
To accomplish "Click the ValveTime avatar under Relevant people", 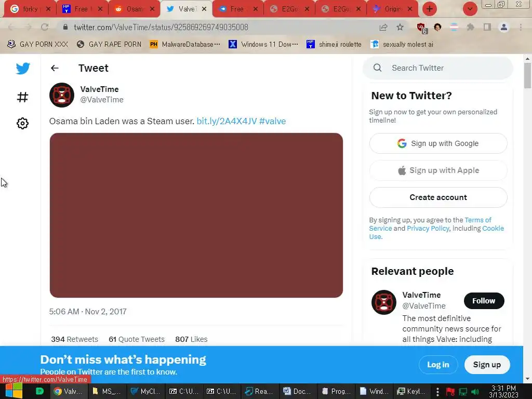I will 384,302.
